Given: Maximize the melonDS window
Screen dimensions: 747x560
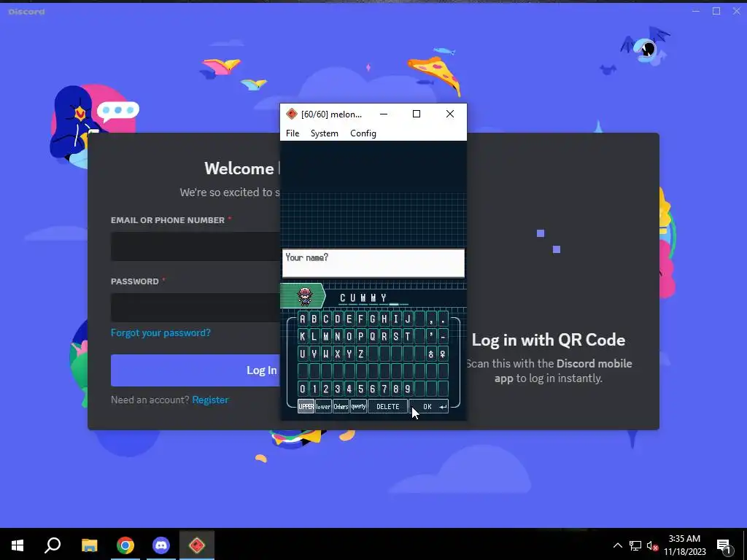Looking at the screenshot, I should (x=417, y=114).
